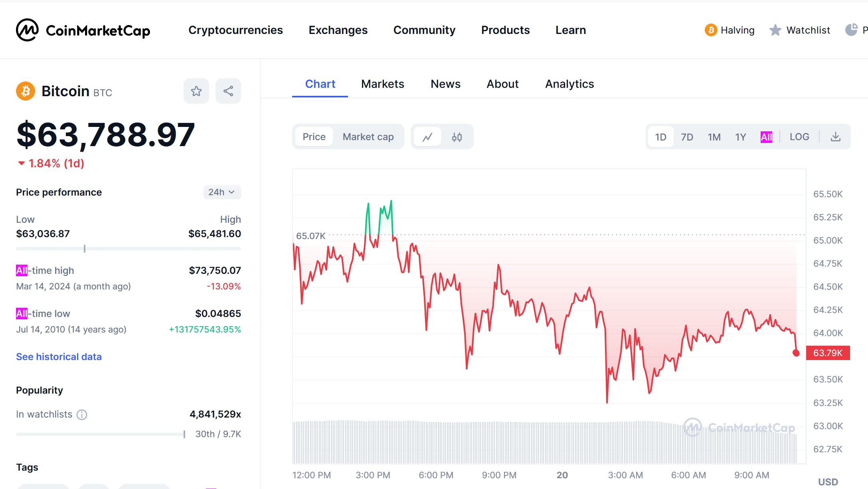Open the Exchanges menu
868x489 pixels.
click(x=338, y=30)
